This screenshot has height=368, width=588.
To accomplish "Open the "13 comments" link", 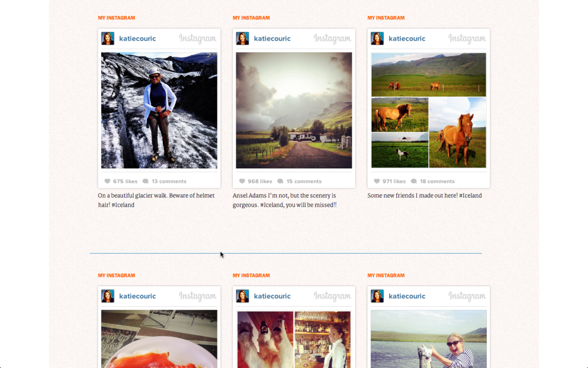I will tap(169, 181).
